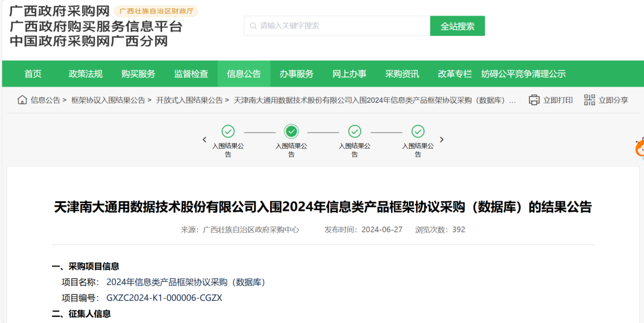Open the 购买服务 menu item
The width and height of the screenshot is (644, 323).
138,73
